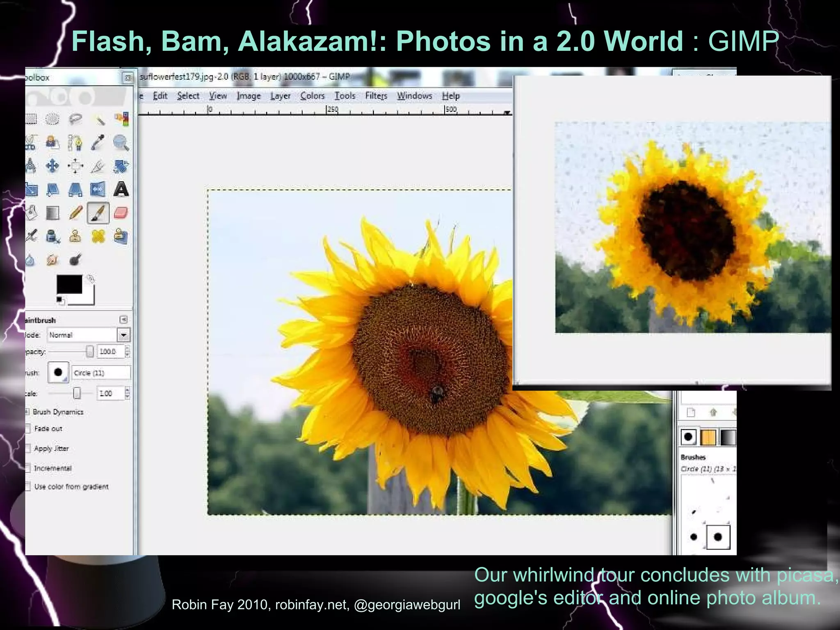The height and width of the screenshot is (630, 840).
Task: Select the Perspective tool
Action: (x=75, y=189)
